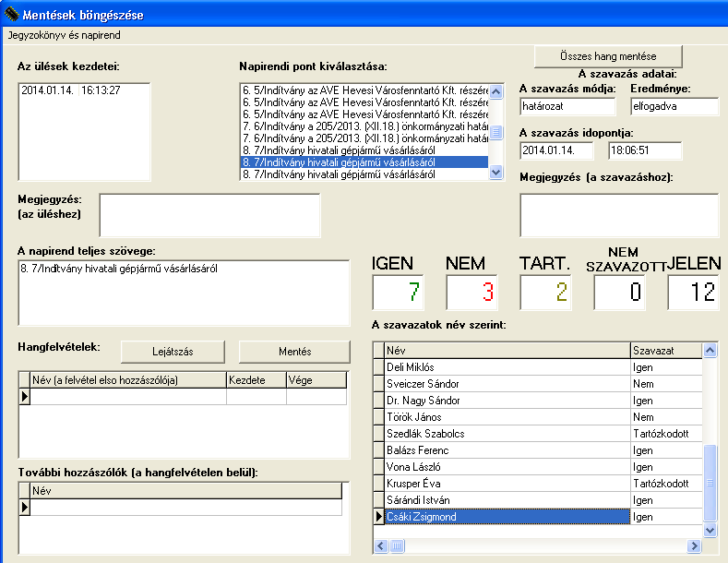Open the Jegyzokönyv és napirend menu
728x563 pixels.
[64, 35]
